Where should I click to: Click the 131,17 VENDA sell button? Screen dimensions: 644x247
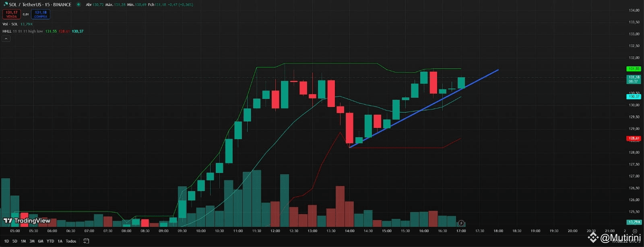click(x=11, y=14)
